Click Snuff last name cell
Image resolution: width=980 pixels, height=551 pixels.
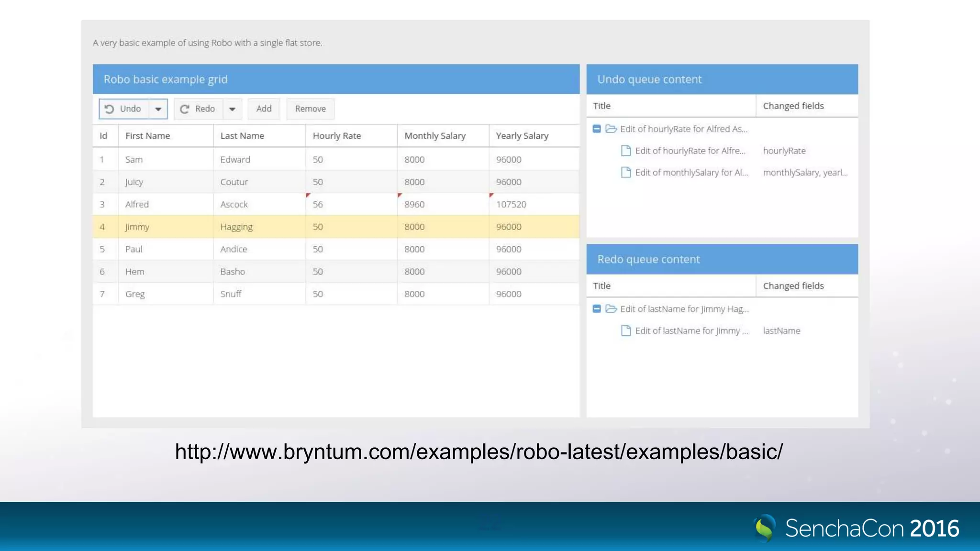tap(259, 294)
